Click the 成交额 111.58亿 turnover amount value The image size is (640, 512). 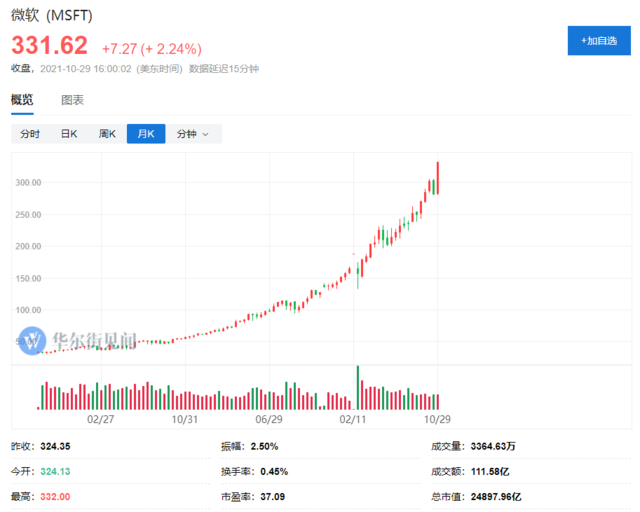[490, 472]
